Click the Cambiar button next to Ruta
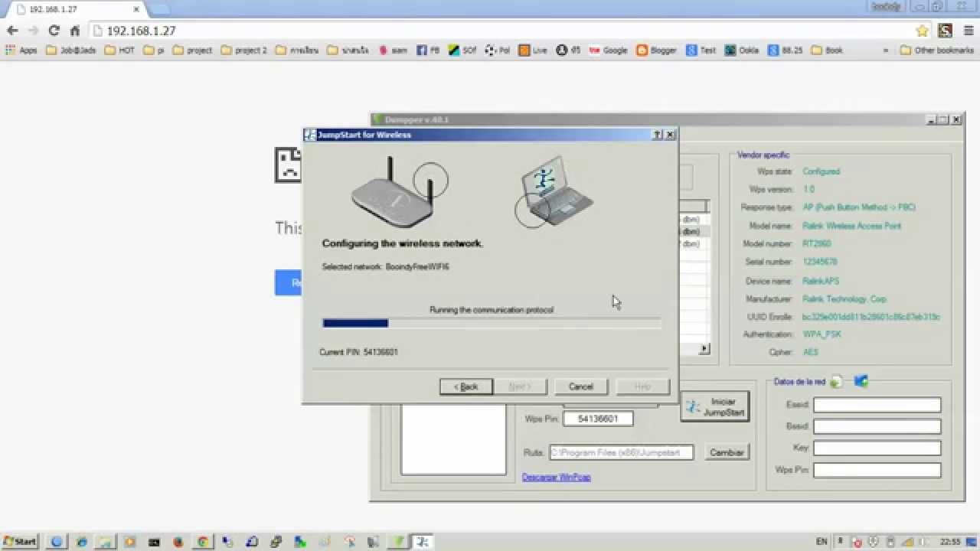Screen dimensions: 980x551 [727, 452]
